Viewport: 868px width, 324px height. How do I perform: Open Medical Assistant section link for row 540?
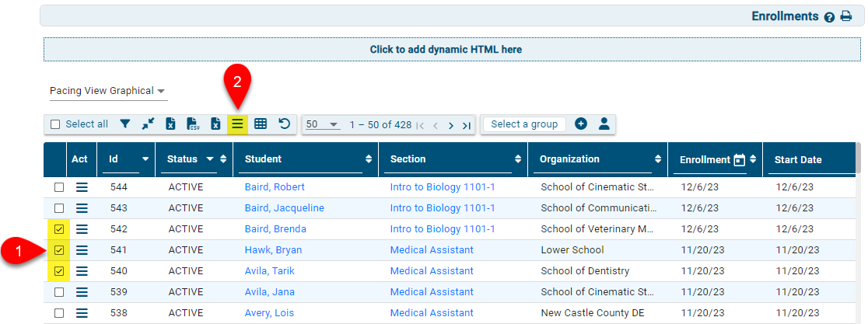pos(432,271)
